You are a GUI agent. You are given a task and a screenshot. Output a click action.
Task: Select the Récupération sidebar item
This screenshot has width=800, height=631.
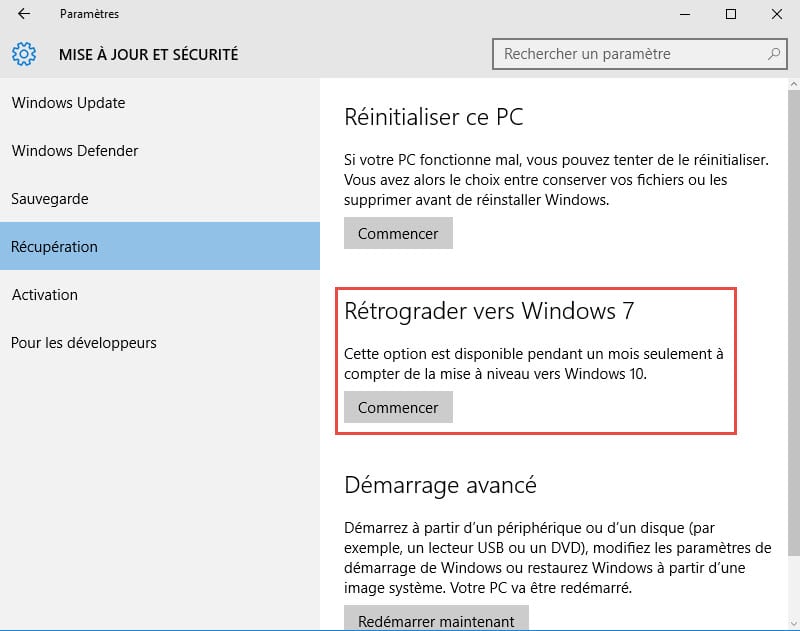click(x=55, y=247)
